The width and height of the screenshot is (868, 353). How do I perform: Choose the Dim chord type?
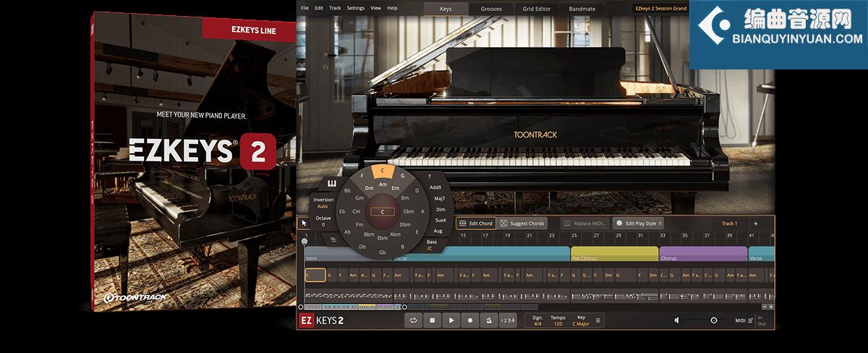click(x=441, y=208)
